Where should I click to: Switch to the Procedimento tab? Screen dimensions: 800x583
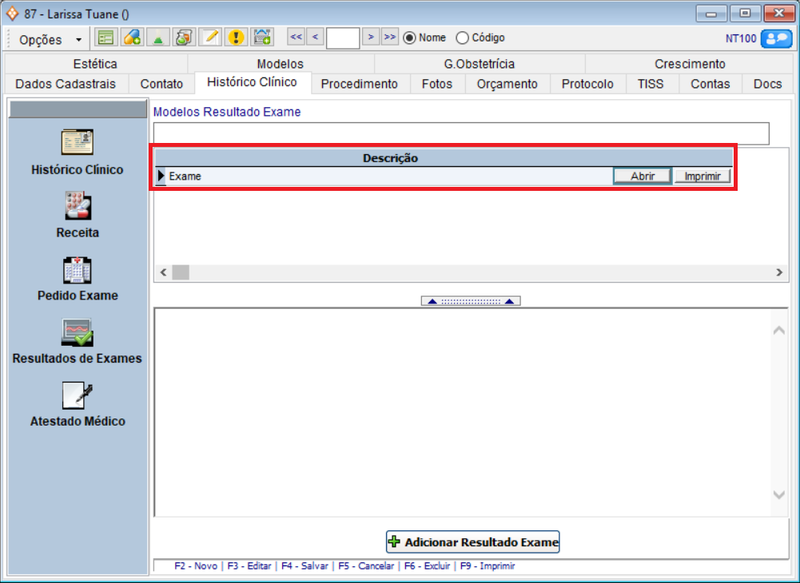[359, 84]
